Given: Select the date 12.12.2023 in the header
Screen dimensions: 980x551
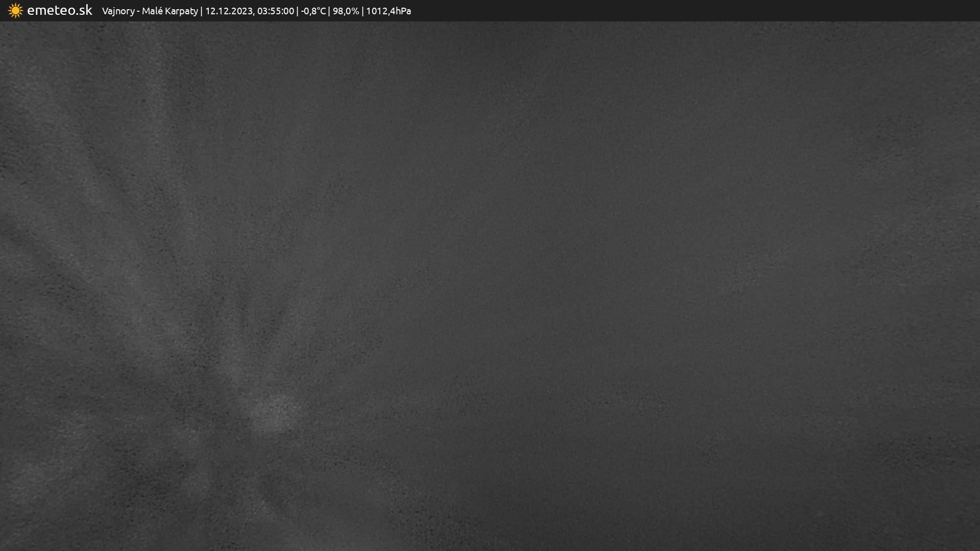Looking at the screenshot, I should click(x=229, y=11).
